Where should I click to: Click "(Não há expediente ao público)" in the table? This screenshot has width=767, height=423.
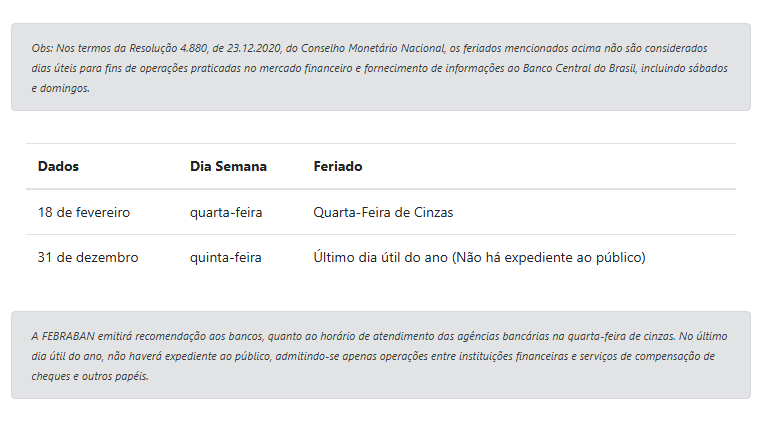coord(548,257)
